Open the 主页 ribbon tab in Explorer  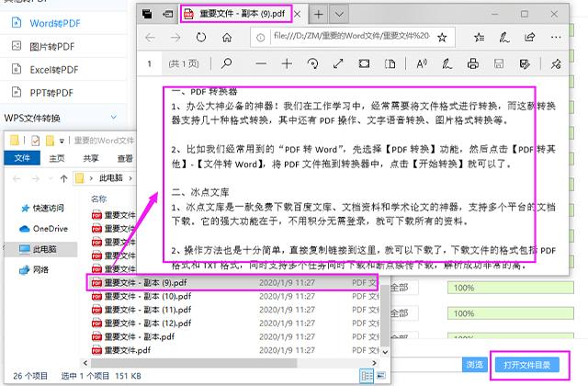point(57,158)
